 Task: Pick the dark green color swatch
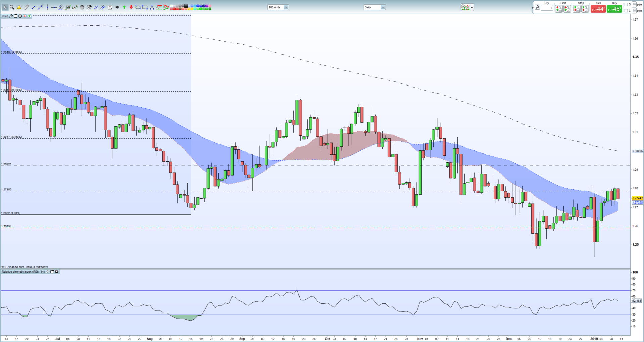click(x=209, y=9)
